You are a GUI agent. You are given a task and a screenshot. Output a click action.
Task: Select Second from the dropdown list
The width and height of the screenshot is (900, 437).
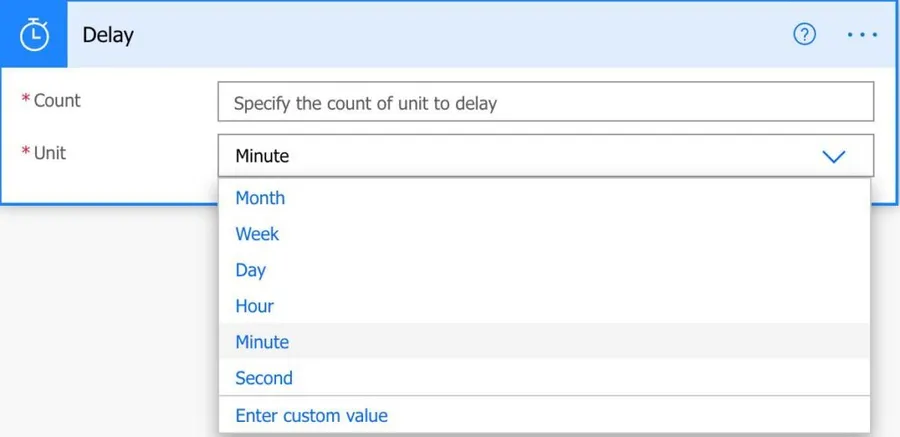[264, 378]
